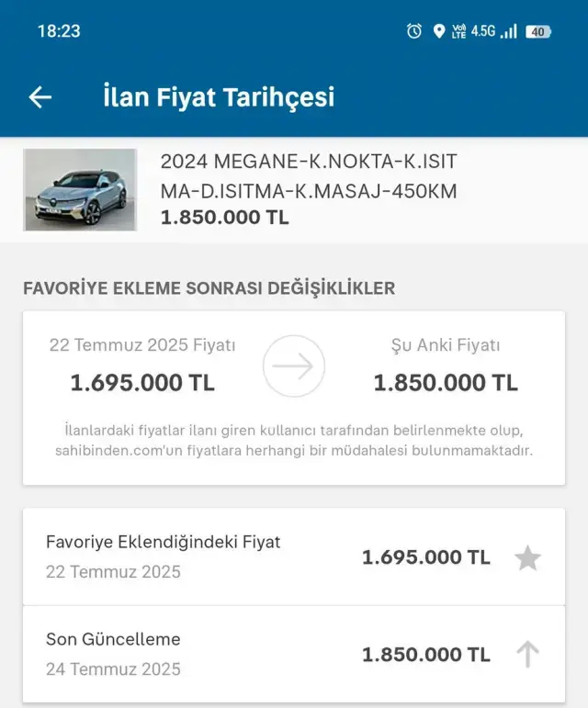588x708 pixels.
Task: Tap the alarm clock status icon
Action: [x=414, y=31]
